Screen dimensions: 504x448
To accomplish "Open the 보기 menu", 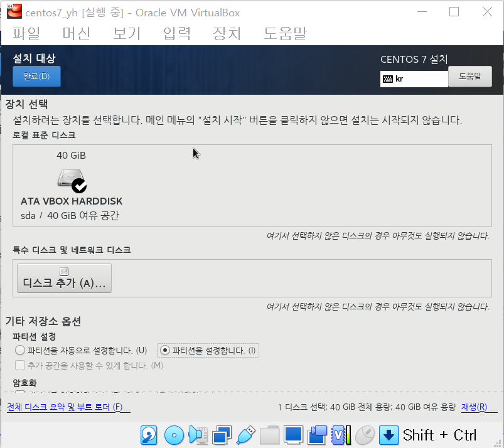I will point(127,33).
